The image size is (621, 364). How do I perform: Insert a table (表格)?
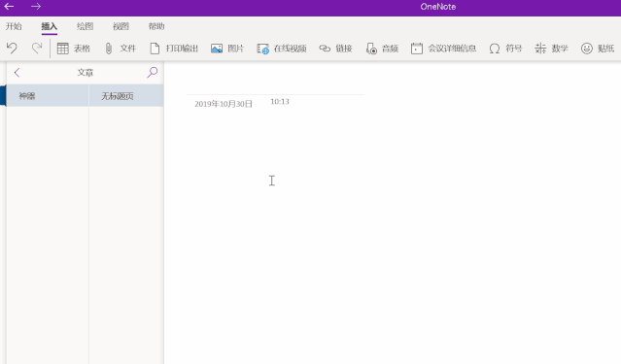pos(74,49)
